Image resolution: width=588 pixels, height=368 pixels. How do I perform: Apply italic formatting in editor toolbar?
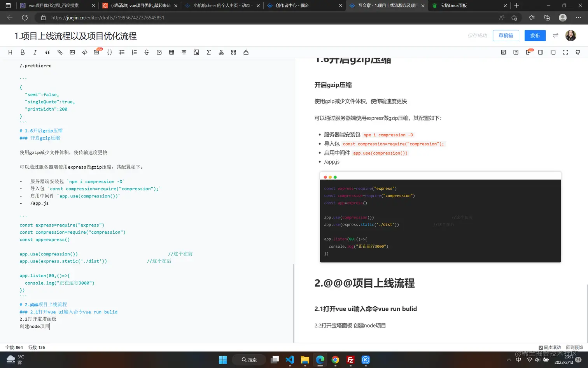[35, 52]
